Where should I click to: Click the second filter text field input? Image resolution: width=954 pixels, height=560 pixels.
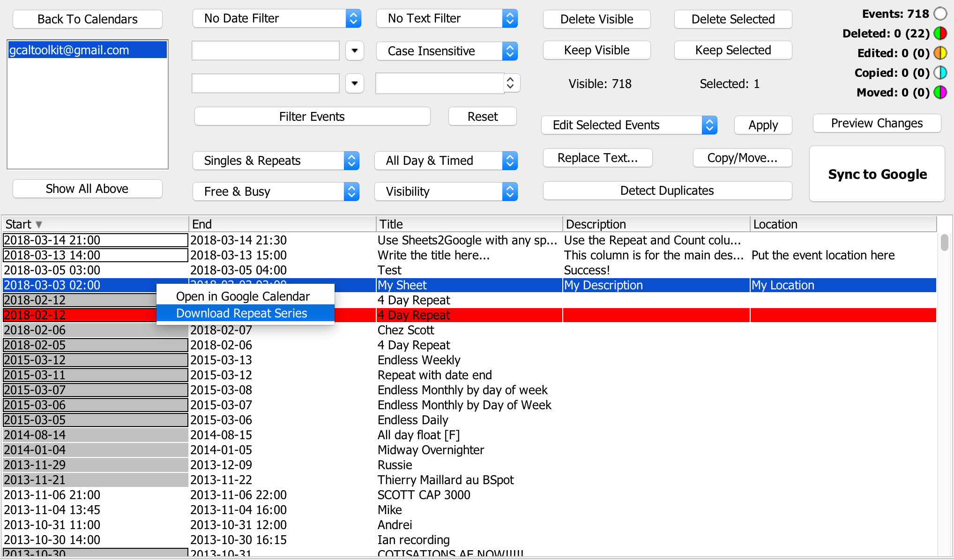(x=267, y=83)
